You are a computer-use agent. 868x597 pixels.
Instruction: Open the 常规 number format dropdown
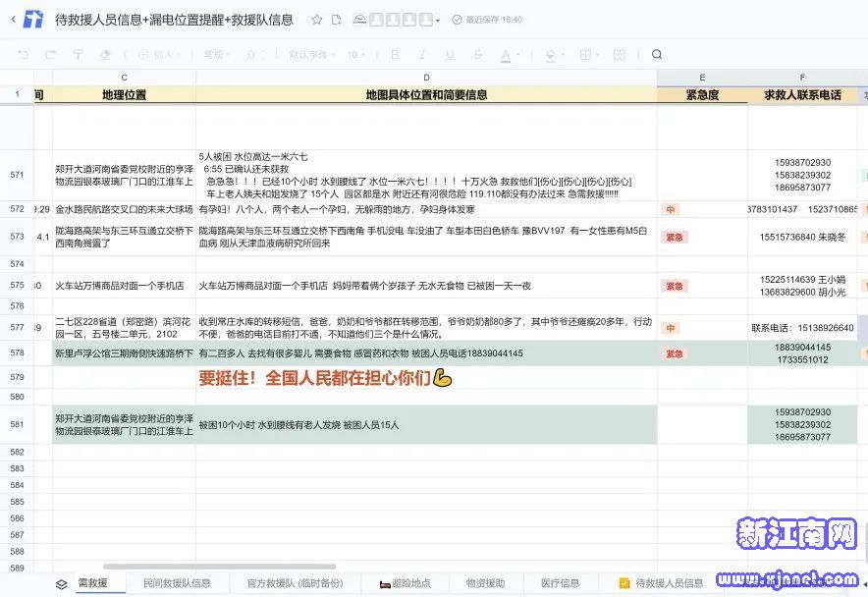click(x=217, y=54)
